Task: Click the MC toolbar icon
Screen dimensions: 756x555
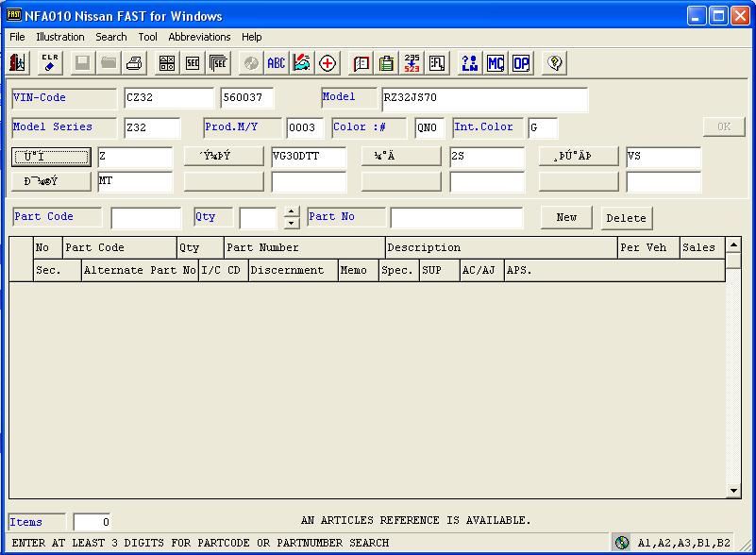Action: pos(496,63)
